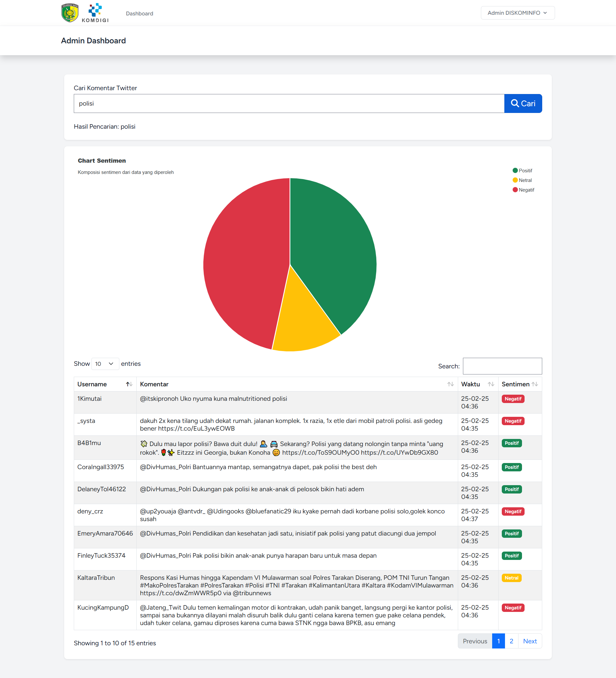Viewport: 616px width, 678px height.
Task: Click the comment 'Bantuannya mantap, semangatnya dapet'
Action: 258,467
